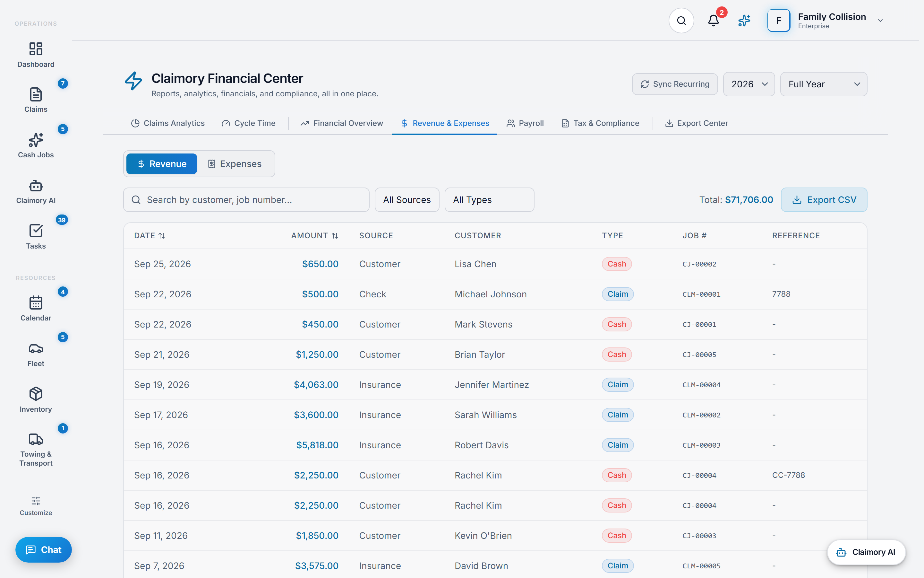Go to Cash Jobs sidebar item
The width and height of the screenshot is (924, 578).
tap(36, 146)
